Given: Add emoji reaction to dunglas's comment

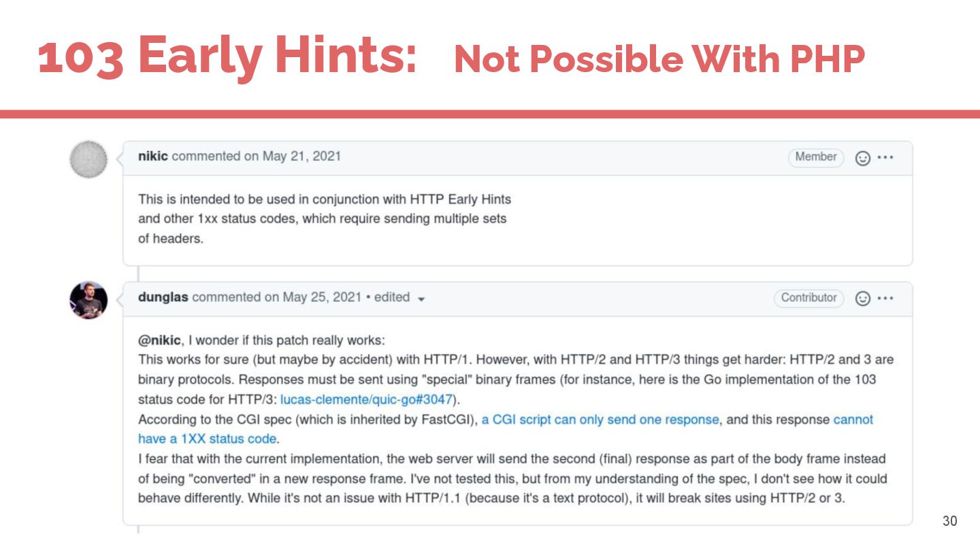Looking at the screenshot, I should [862, 299].
